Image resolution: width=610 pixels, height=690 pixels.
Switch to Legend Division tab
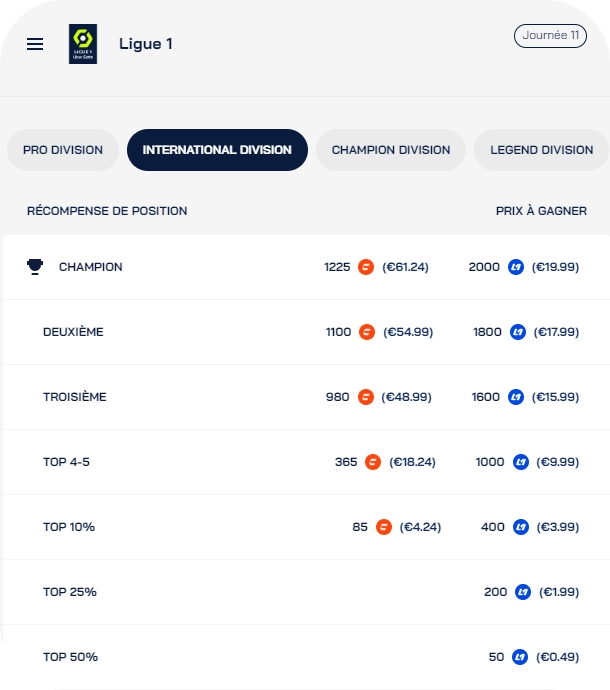click(541, 150)
